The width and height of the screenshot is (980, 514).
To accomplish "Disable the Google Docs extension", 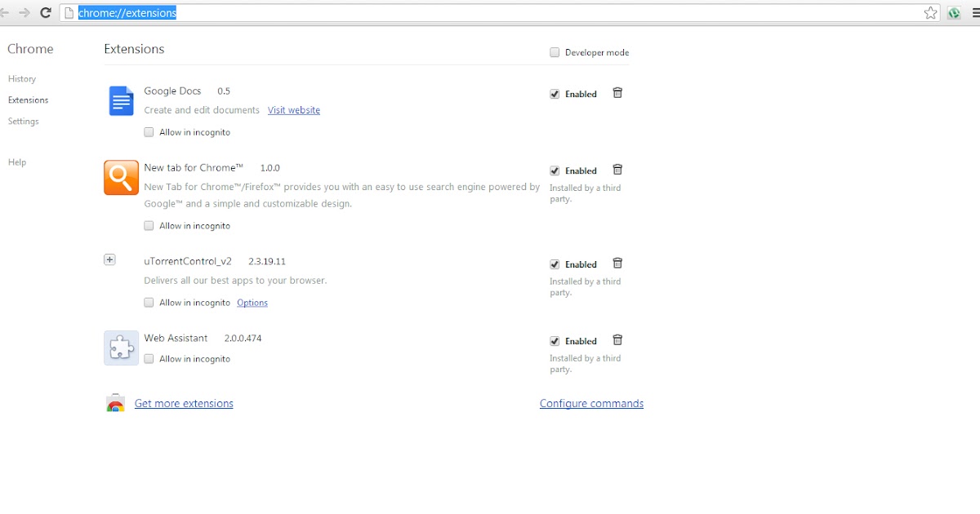I will click(x=555, y=94).
